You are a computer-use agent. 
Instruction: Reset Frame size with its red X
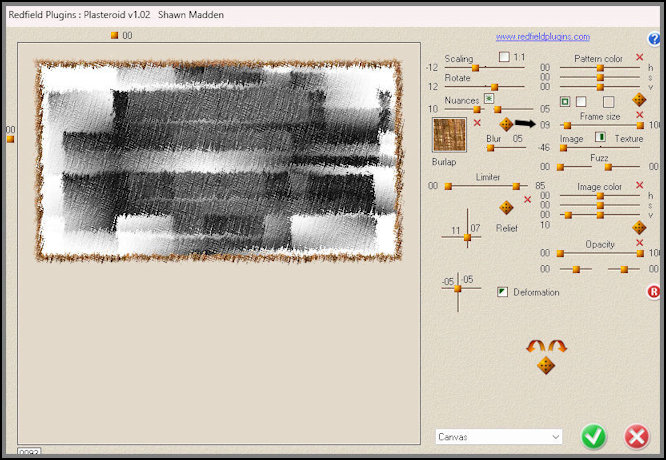click(x=639, y=115)
